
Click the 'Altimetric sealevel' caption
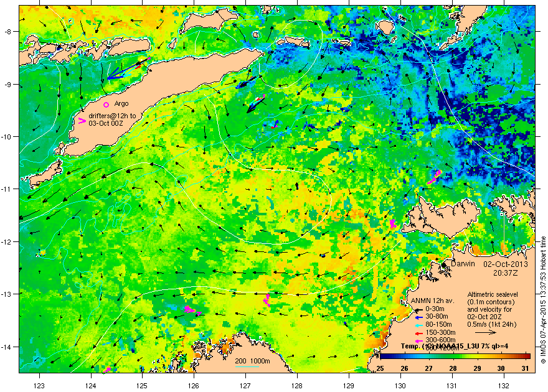493,294
